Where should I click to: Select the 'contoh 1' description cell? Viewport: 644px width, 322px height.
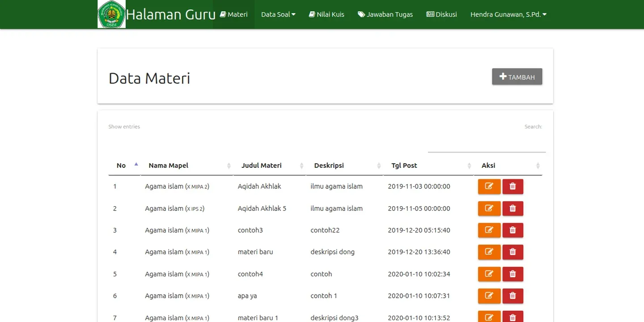[324, 296]
